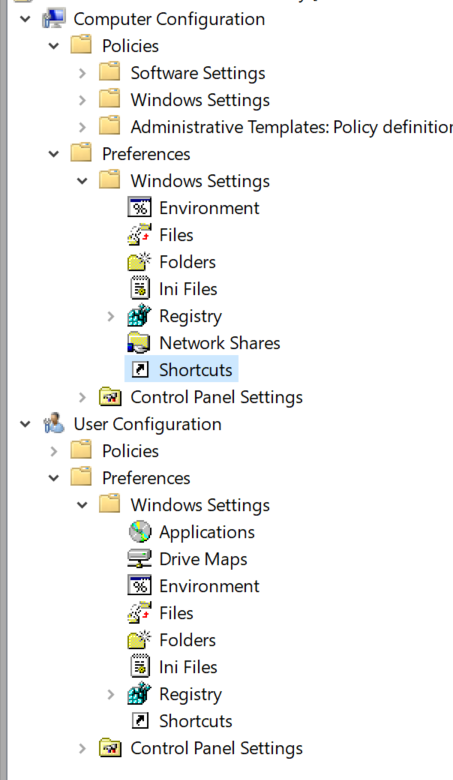Screen dimensions: 453x780
Task: Expand Registry under Computer Configuration Preferences
Action: pos(110,316)
